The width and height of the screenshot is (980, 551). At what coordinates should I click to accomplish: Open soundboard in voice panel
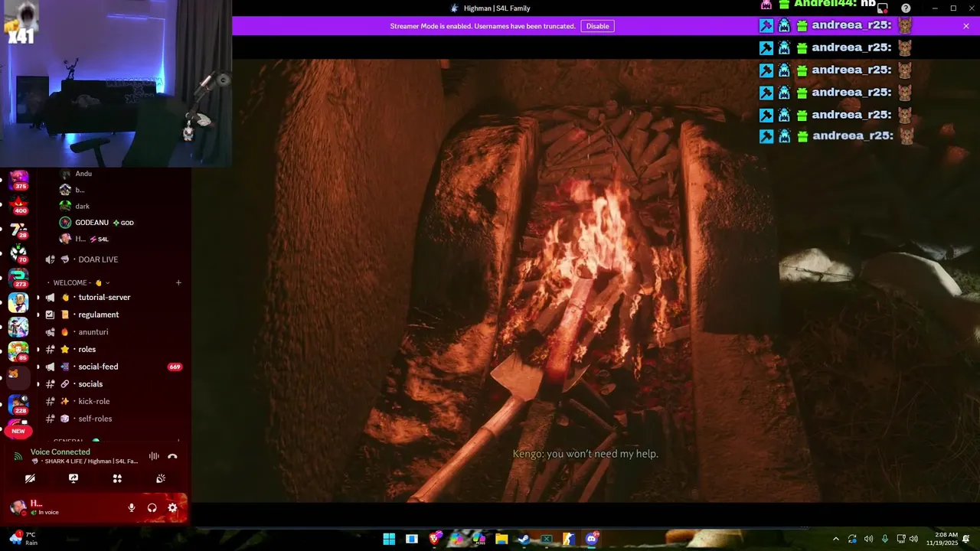161,478
